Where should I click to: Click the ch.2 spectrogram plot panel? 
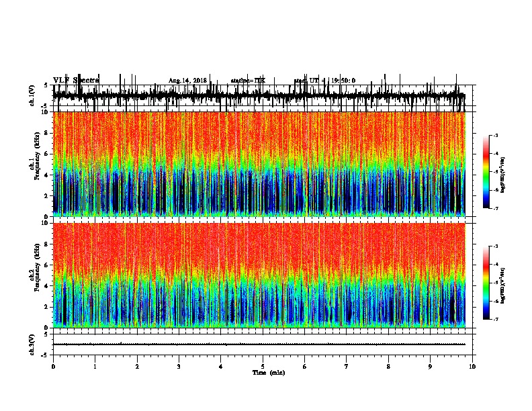coord(259,275)
